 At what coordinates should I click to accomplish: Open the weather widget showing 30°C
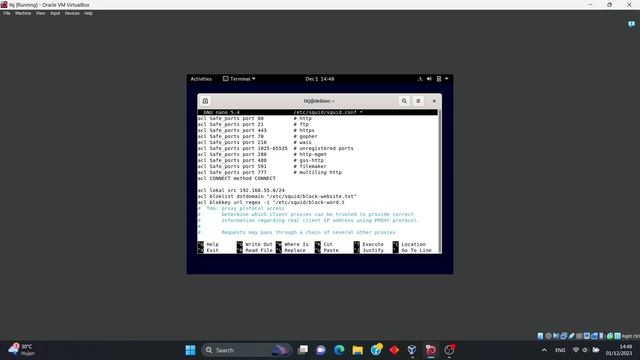[21, 350]
